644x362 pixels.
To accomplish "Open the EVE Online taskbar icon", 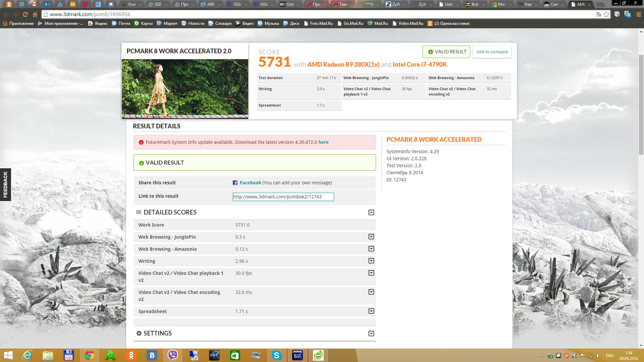I will click(x=214, y=355).
